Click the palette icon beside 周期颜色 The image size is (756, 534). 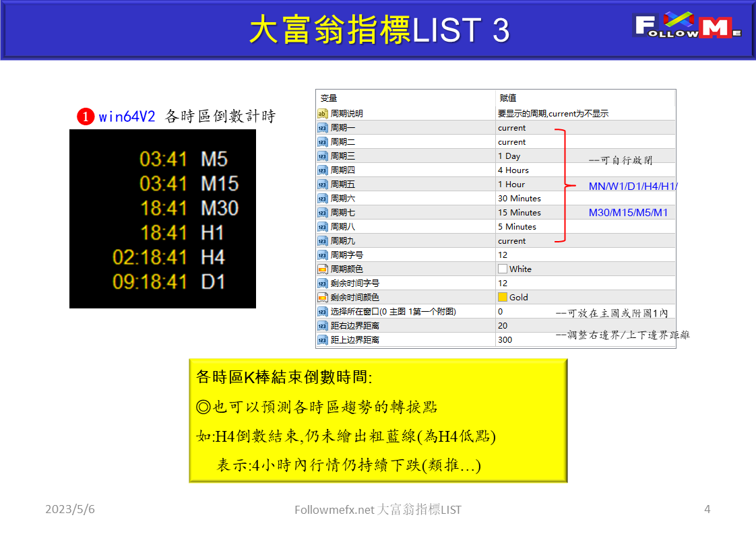(321, 269)
